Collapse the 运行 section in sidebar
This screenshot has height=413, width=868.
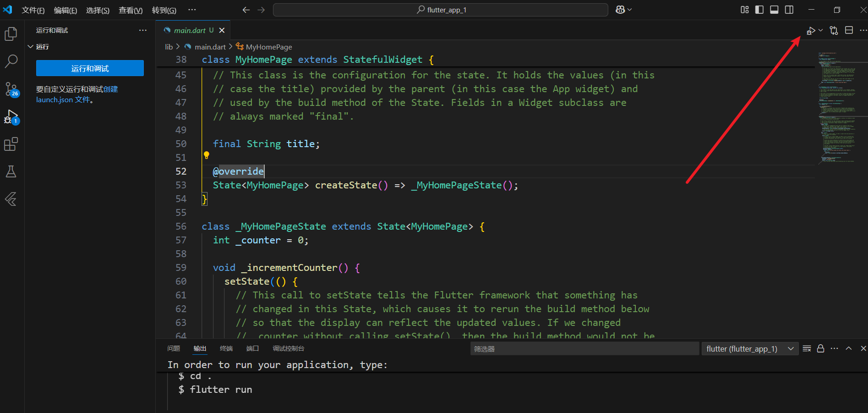click(31, 47)
